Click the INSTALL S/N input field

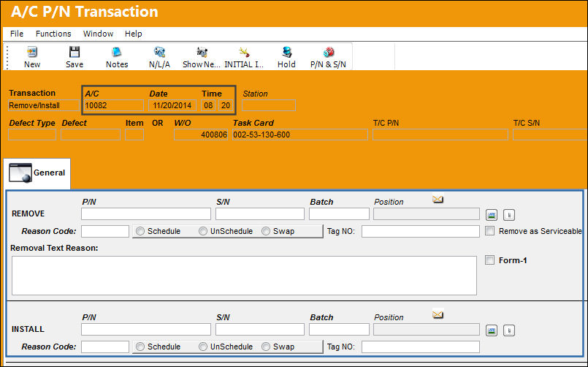coord(259,330)
